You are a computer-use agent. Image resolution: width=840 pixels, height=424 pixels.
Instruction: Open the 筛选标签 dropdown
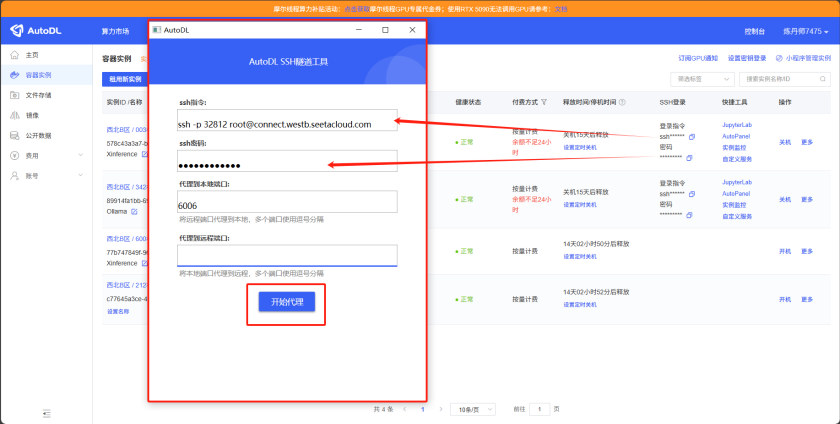pos(702,79)
